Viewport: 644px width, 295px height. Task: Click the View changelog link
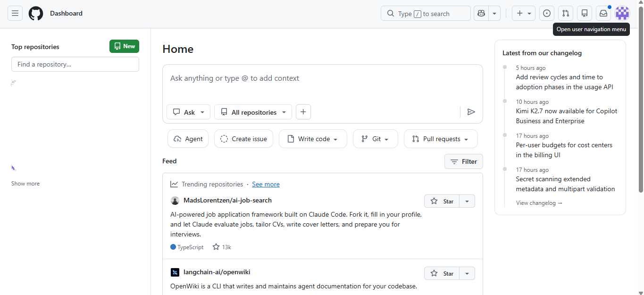pyautogui.click(x=539, y=203)
